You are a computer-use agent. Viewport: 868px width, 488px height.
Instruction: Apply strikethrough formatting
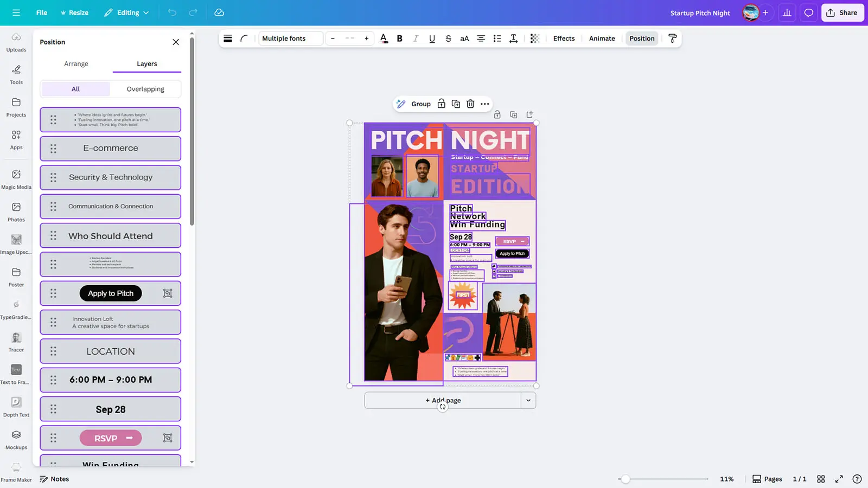(x=448, y=38)
